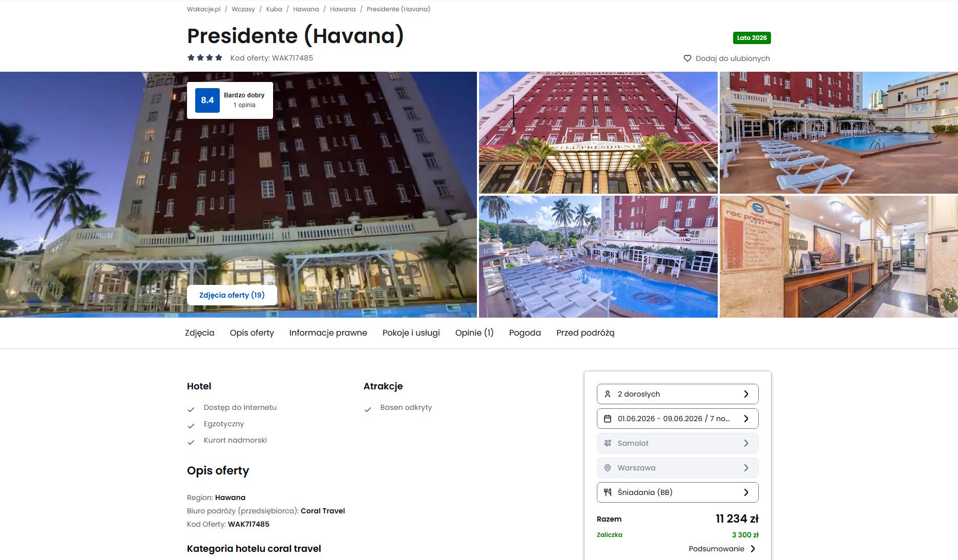Open the Opinie (1) tab
This screenshot has width=958, height=560.
[474, 333]
